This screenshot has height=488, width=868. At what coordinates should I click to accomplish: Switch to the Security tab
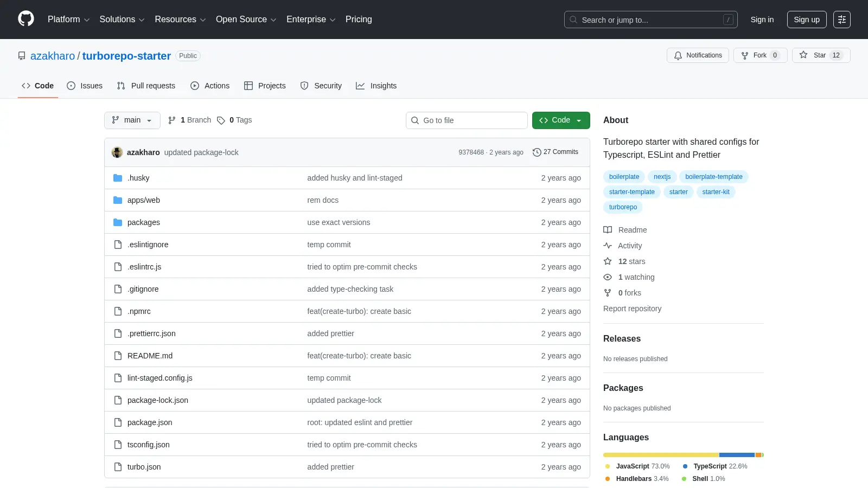point(321,86)
